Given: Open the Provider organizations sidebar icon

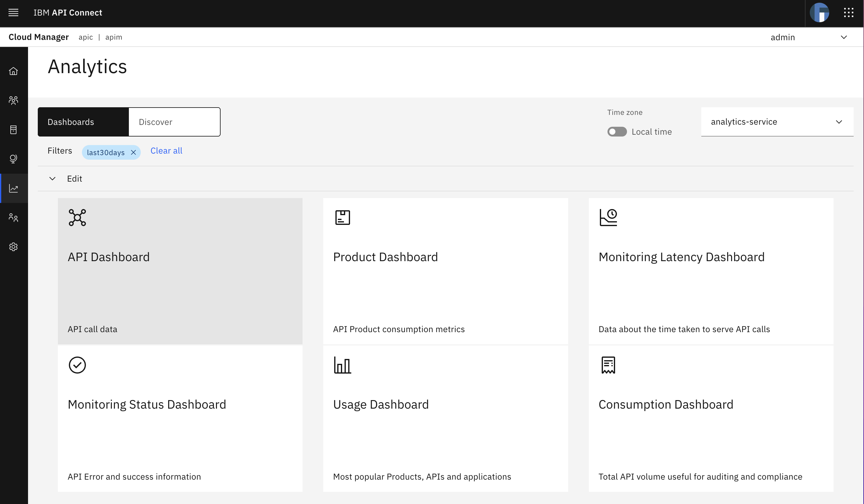Looking at the screenshot, I should click(13, 100).
